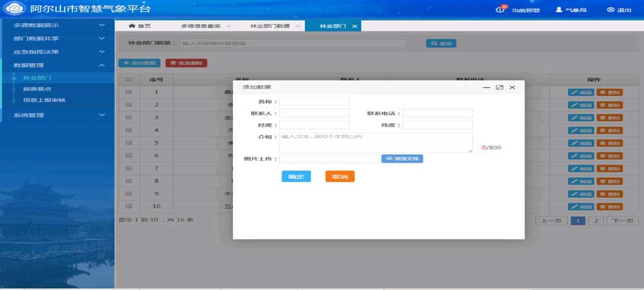
Task: Click the 退出 logout icon
Action: click(x=611, y=10)
